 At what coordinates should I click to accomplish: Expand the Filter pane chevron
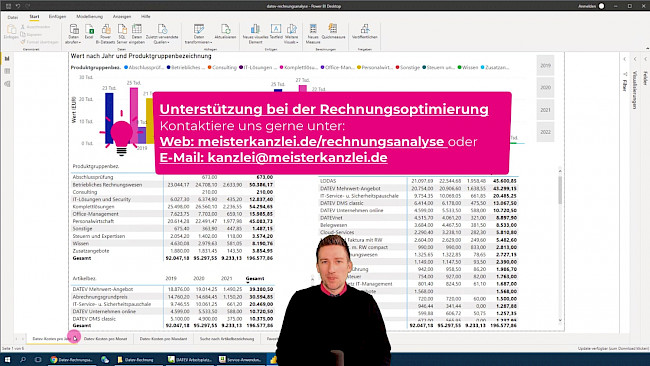[625, 59]
